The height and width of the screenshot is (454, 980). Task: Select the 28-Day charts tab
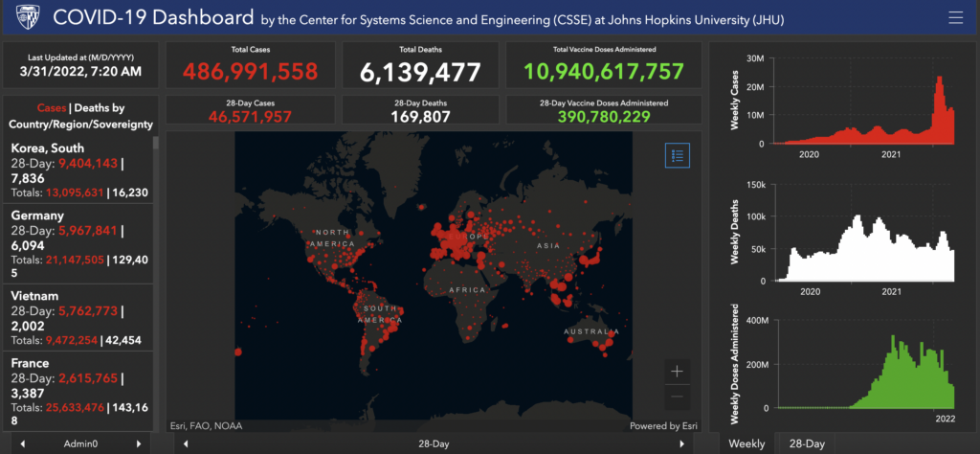tap(807, 444)
